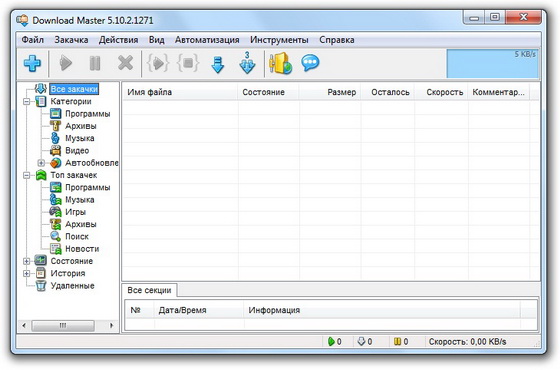This screenshot has width=560, height=370.
Task: Sort by Имя файла column header
Action: (180, 92)
